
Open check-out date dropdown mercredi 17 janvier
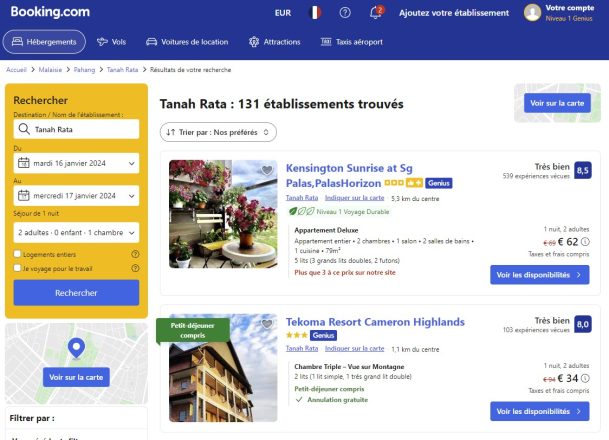pos(76,196)
